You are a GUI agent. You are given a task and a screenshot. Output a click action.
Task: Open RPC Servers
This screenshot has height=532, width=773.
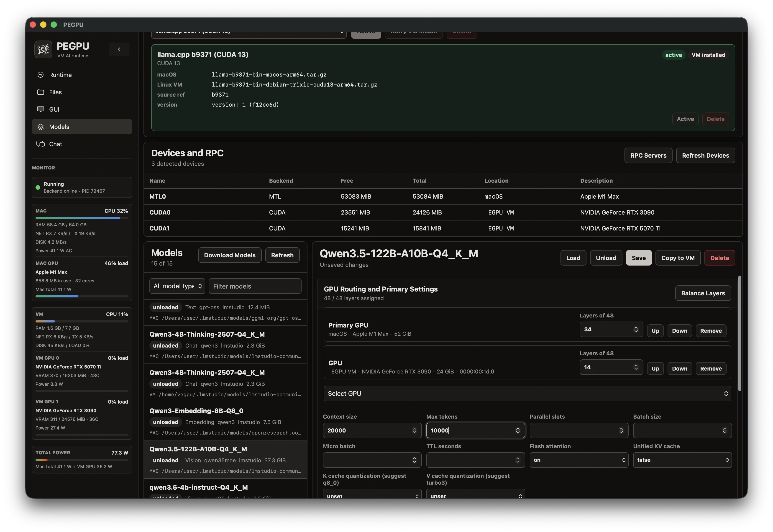[648, 155]
